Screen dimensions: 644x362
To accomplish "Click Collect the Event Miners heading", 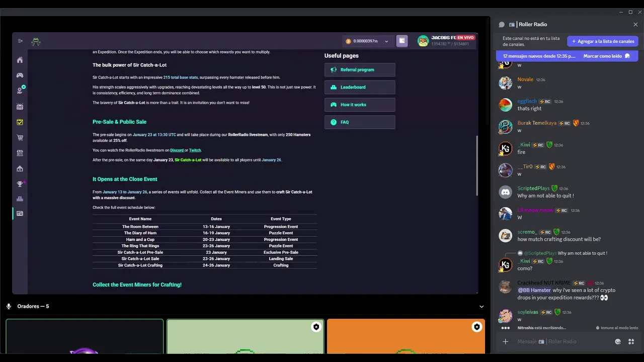I will coord(137,285).
